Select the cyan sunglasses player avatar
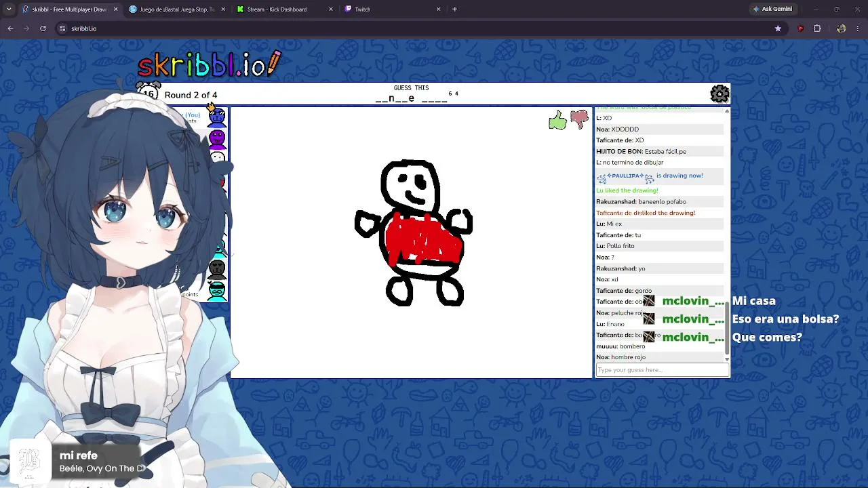 tap(217, 291)
